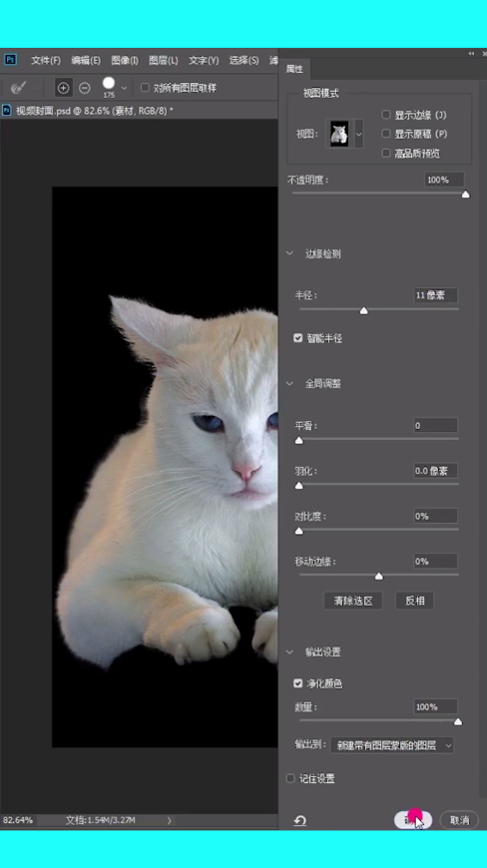Uncheck 智能半径 checkbox
Screen dimensions: 487x868
297,337
